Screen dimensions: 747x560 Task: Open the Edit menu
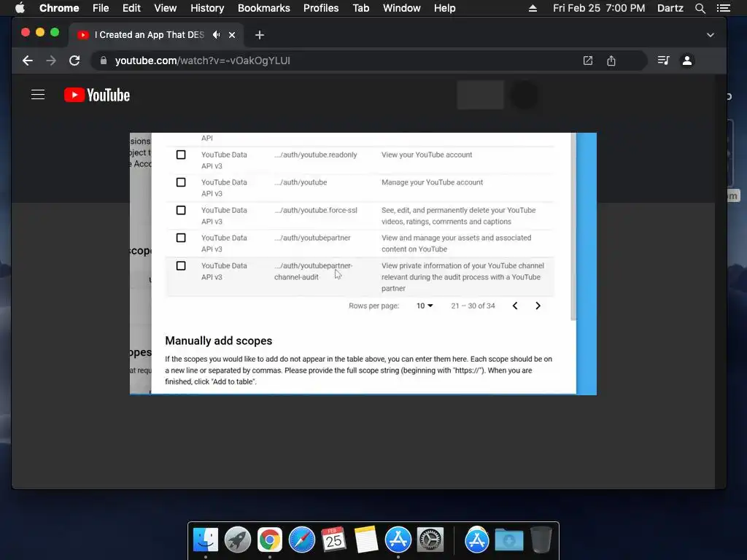[131, 8]
